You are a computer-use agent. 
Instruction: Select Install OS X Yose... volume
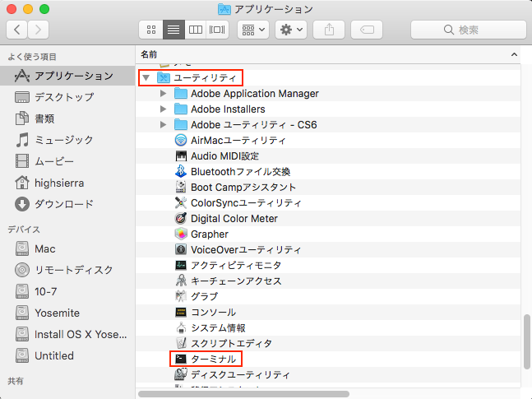pyautogui.click(x=67, y=335)
